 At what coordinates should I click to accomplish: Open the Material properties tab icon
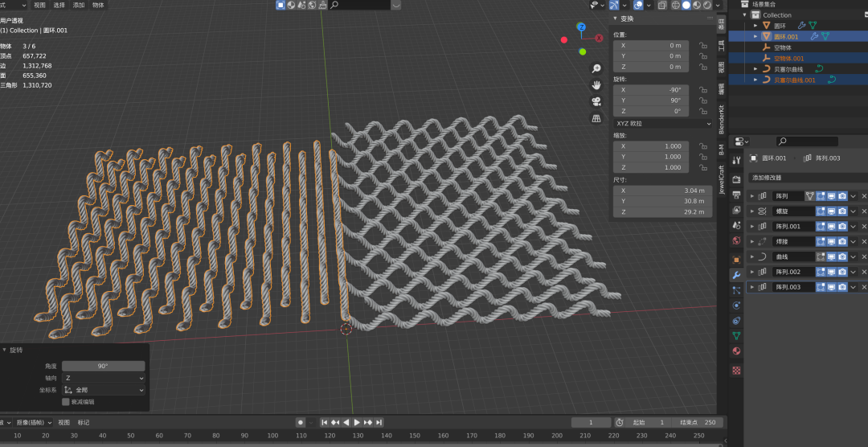[736, 351]
